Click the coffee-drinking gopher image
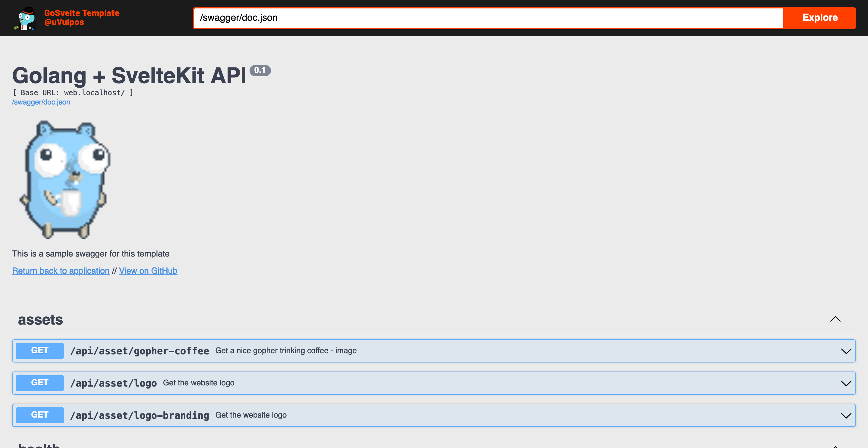The width and height of the screenshot is (868, 448). pos(65,180)
